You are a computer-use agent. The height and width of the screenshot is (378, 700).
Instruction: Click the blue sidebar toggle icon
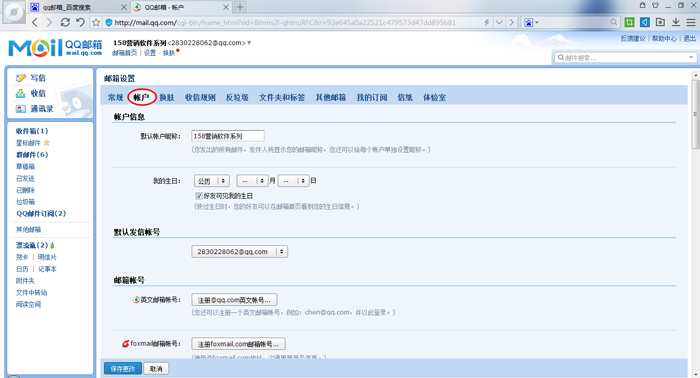[x=645, y=22]
